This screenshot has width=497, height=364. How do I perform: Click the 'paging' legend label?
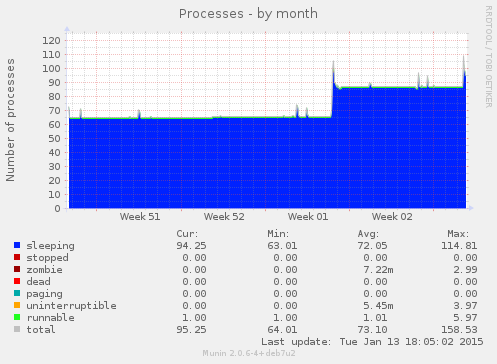tap(44, 294)
